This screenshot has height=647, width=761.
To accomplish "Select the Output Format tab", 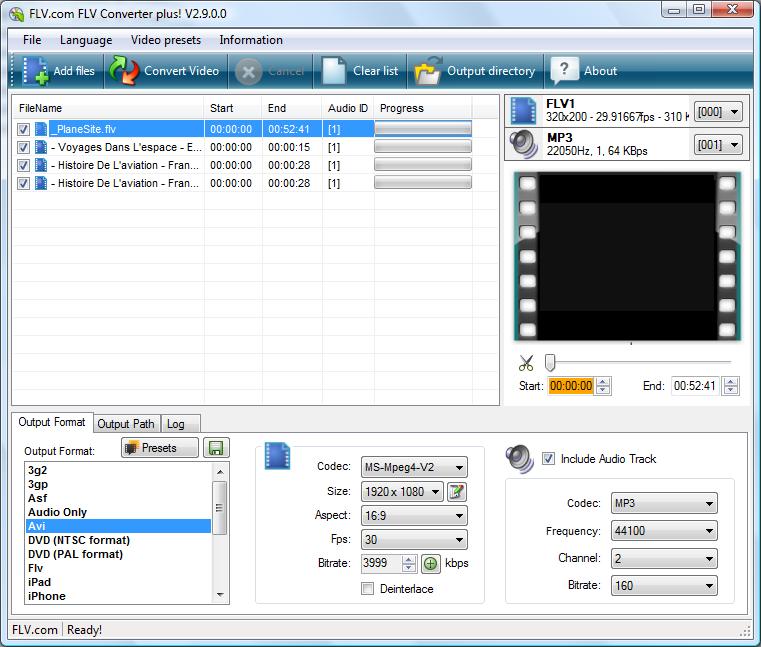I will point(52,422).
